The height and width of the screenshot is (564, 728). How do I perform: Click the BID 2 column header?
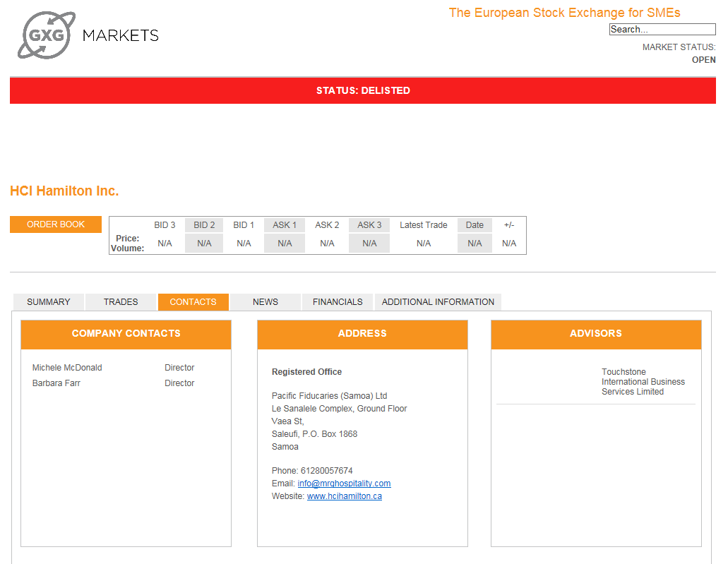point(204,225)
